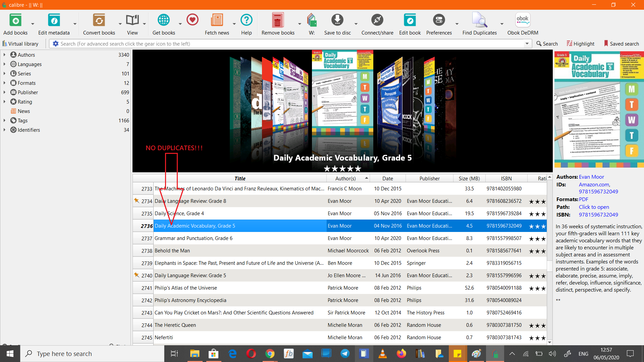Click the Fetch news icon
The image size is (644, 362).
[217, 21]
